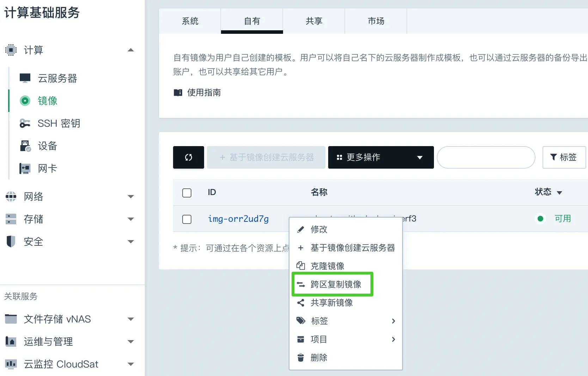
Task: Go to SSH 密钥 in the sidebar
Action: click(59, 123)
